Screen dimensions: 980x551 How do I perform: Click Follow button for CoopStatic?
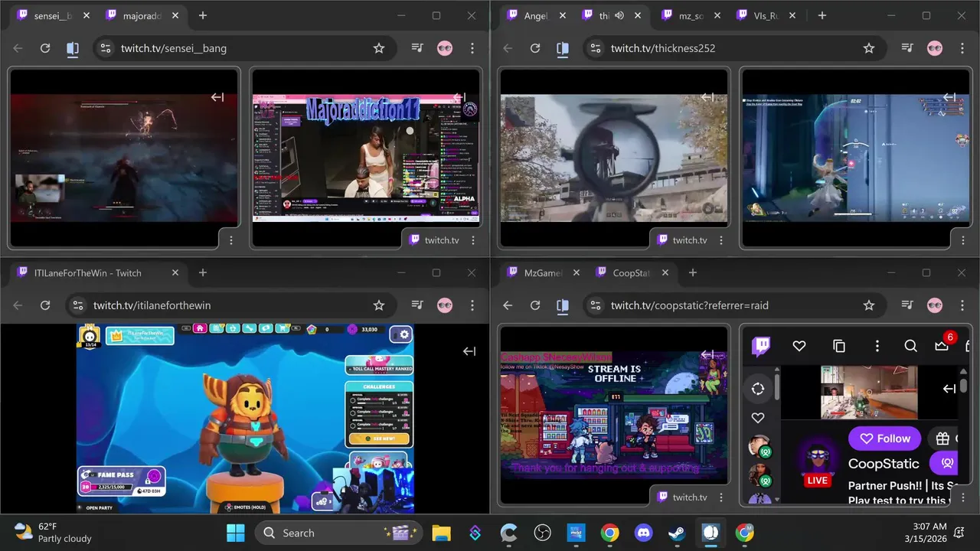[884, 439]
